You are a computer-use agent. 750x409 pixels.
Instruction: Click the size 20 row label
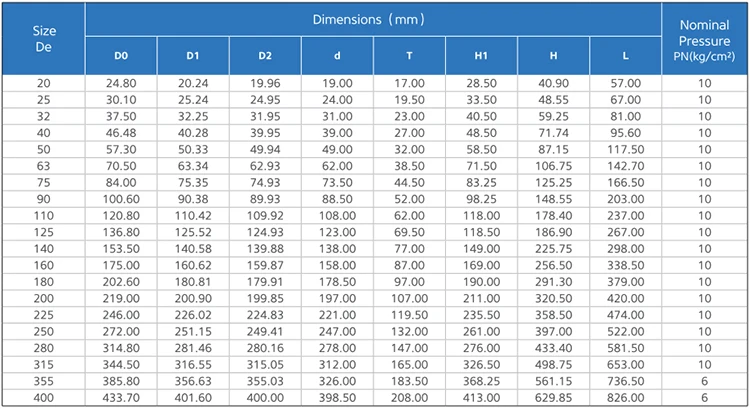[44, 82]
